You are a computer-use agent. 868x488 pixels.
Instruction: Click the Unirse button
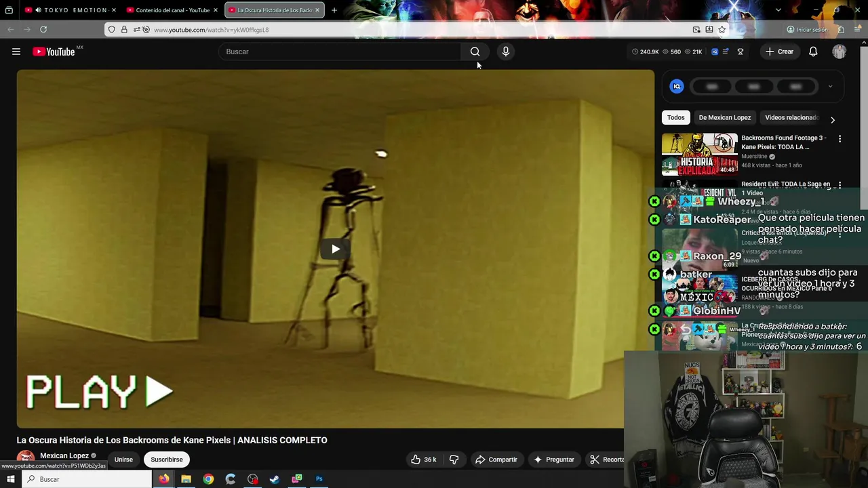pos(123,460)
